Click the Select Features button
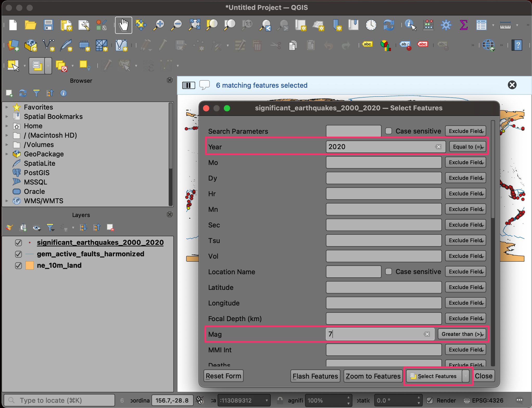Screen dimensions: 532x408 434,376
